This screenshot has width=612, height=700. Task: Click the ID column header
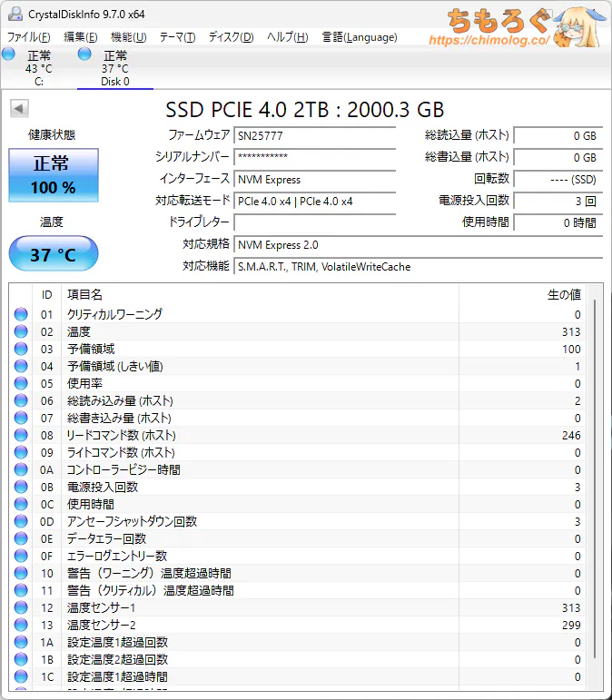47,295
